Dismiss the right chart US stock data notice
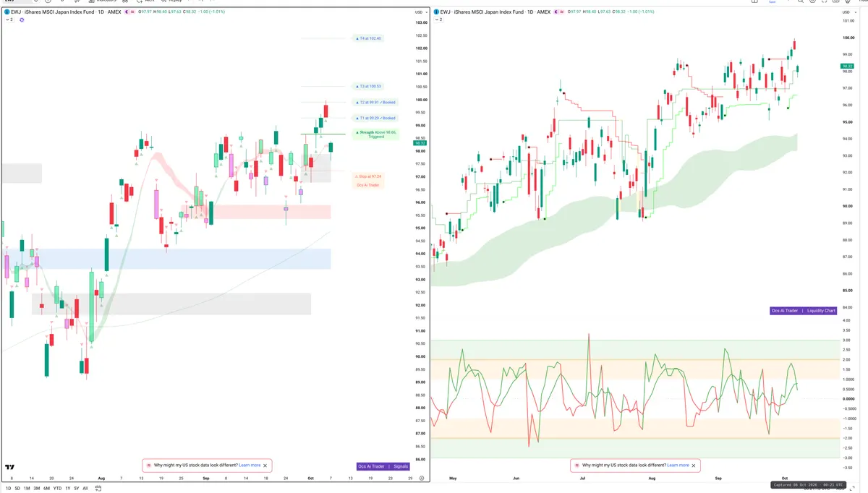 tap(693, 466)
